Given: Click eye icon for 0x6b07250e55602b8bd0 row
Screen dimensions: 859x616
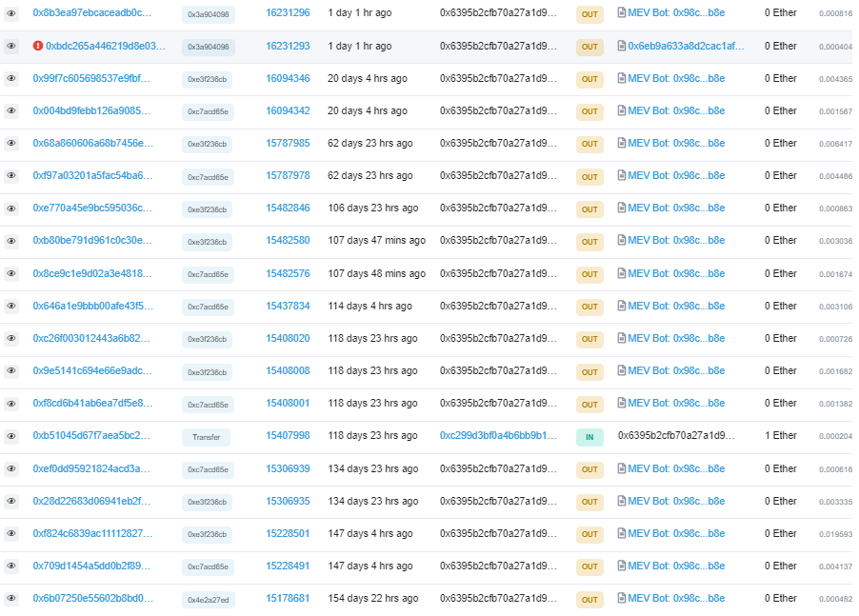Looking at the screenshot, I should point(11,599).
